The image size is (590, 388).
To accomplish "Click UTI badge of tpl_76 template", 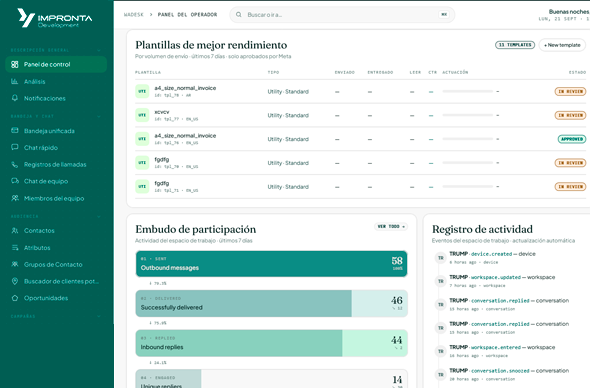I will pos(142,139).
